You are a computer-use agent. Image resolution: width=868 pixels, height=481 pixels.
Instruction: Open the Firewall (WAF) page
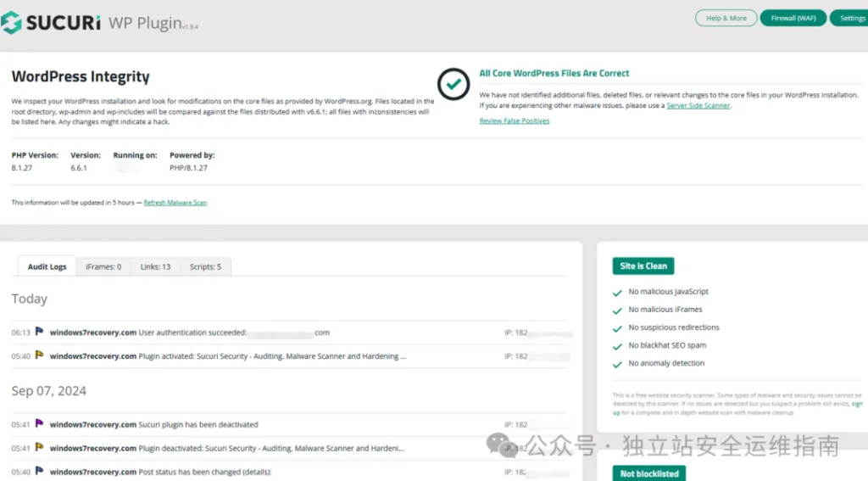click(793, 18)
